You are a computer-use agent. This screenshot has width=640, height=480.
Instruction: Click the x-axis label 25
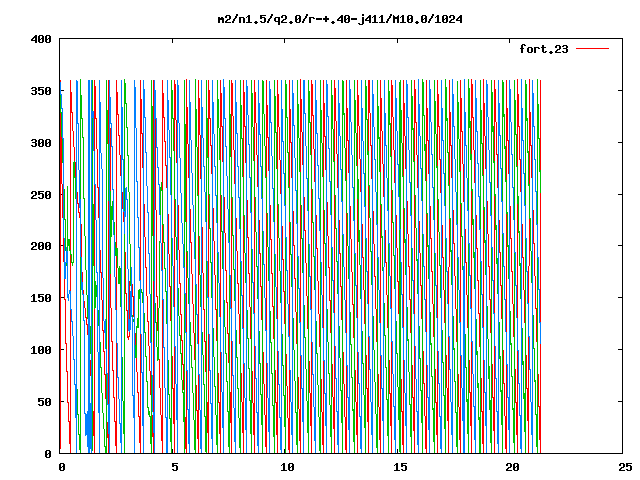(625, 467)
